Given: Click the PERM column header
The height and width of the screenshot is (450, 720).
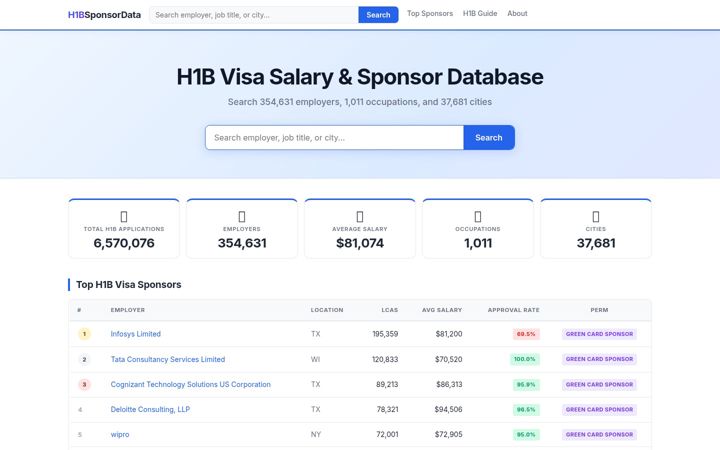Looking at the screenshot, I should 599,310.
